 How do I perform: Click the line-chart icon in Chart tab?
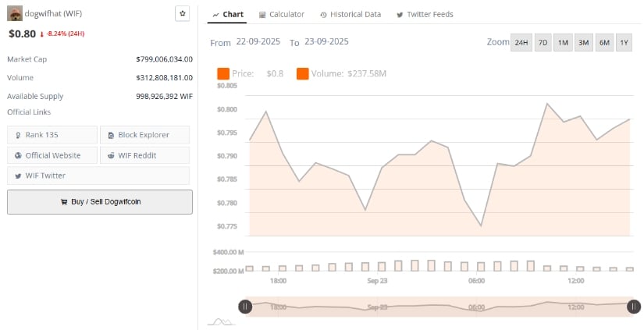point(215,15)
